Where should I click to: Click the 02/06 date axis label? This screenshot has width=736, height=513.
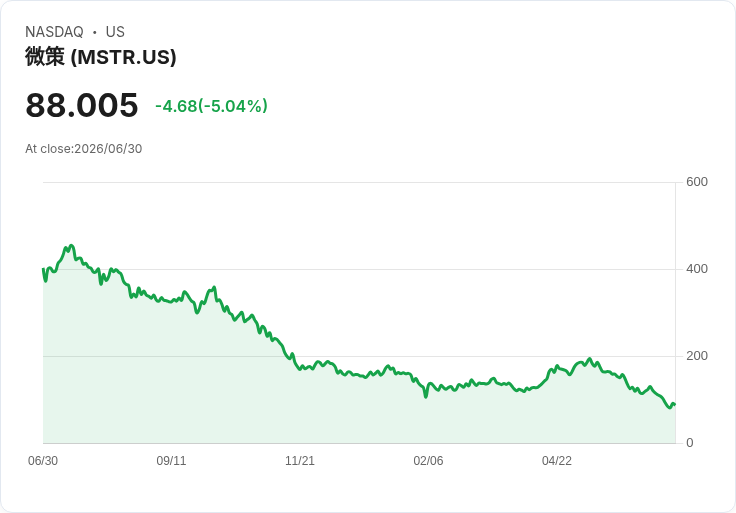428,461
